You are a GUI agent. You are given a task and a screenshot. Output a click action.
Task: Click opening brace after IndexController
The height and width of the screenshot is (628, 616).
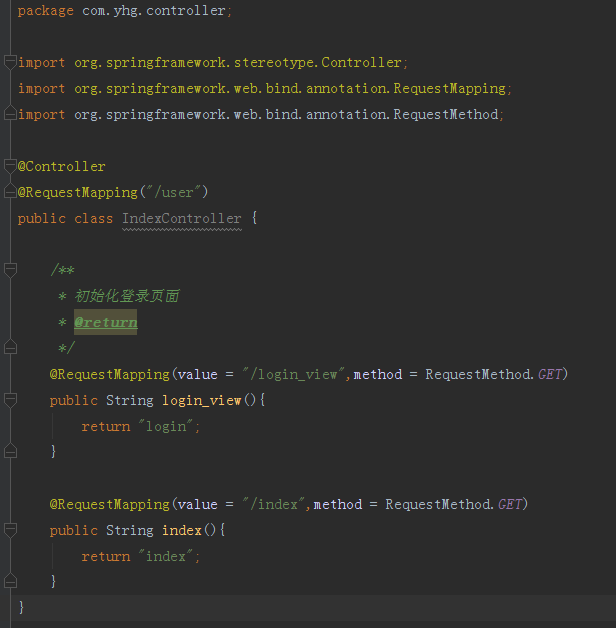tap(254, 218)
